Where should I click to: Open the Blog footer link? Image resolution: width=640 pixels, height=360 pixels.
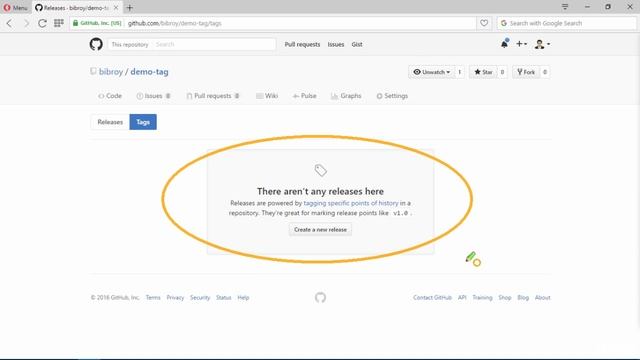523,298
